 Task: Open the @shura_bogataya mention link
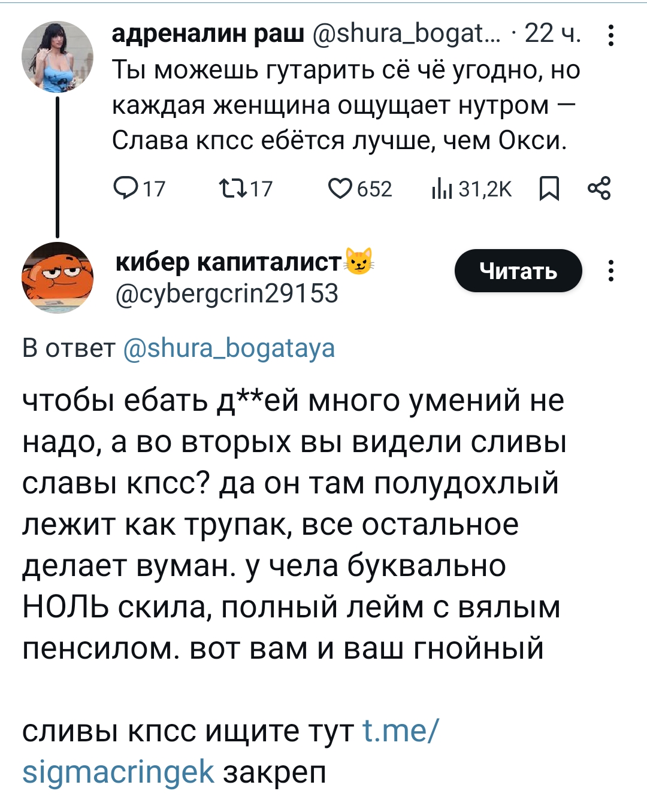[229, 348]
